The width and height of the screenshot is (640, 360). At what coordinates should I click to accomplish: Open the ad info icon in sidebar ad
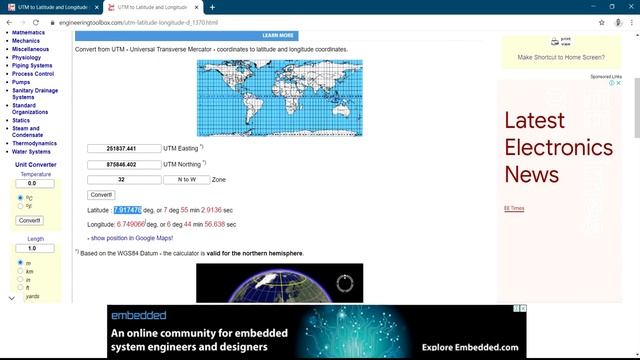click(612, 83)
